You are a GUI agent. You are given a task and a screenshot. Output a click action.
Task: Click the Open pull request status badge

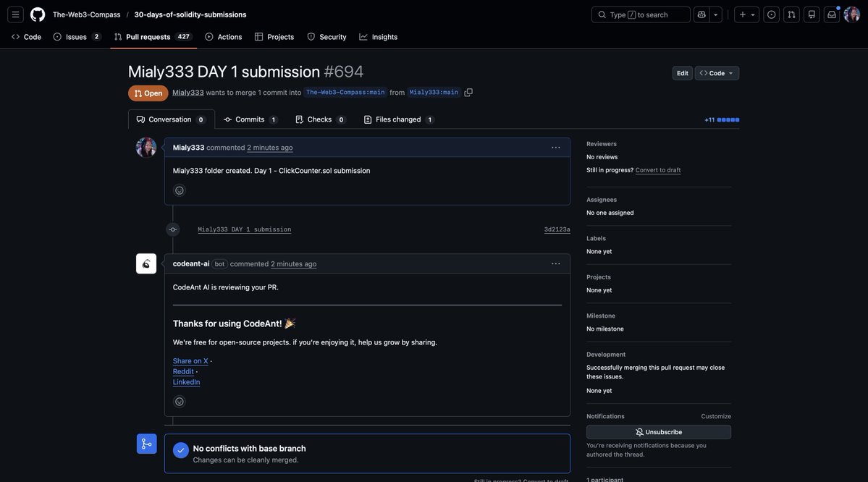tap(148, 93)
